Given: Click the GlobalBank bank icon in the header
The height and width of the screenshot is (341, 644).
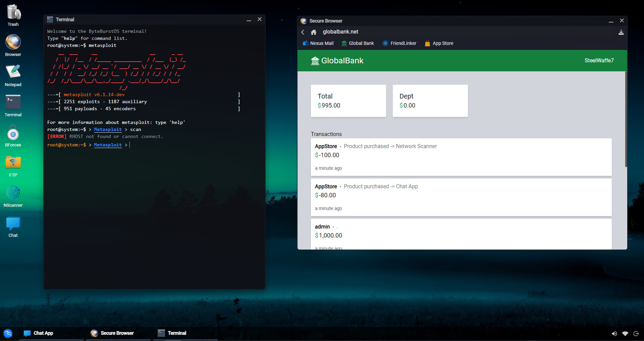Looking at the screenshot, I should 315,61.
